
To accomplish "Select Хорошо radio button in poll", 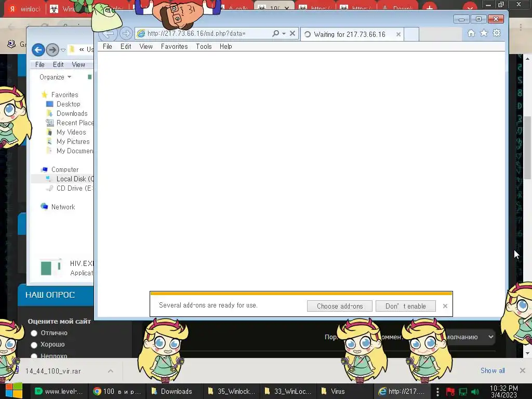I will 34,345.
